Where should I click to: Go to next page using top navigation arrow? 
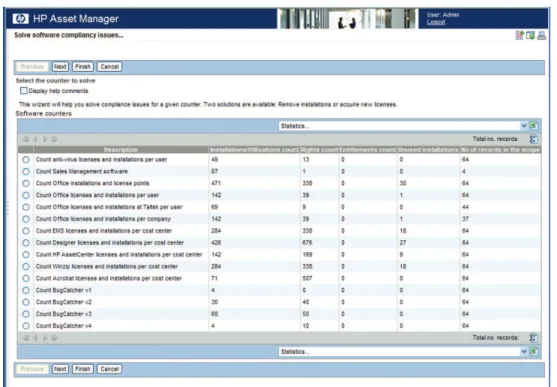tap(45, 139)
